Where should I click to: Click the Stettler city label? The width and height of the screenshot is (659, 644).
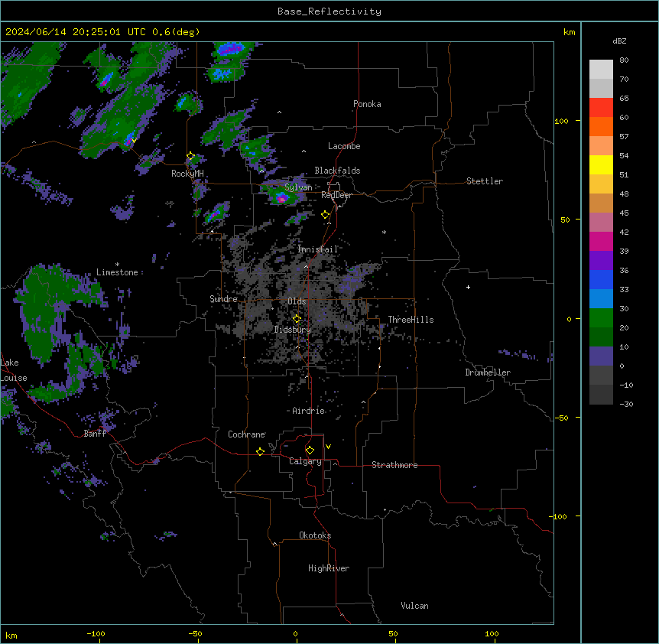tap(485, 181)
